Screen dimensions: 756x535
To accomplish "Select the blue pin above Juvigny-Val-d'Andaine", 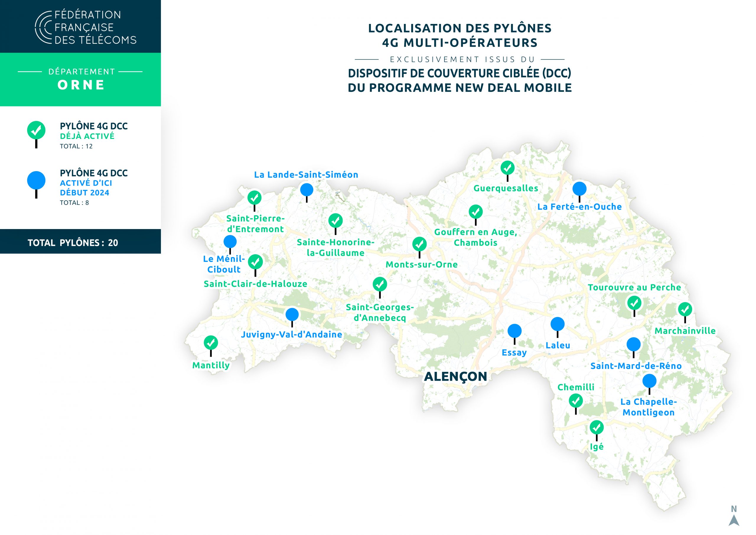I will (x=292, y=317).
